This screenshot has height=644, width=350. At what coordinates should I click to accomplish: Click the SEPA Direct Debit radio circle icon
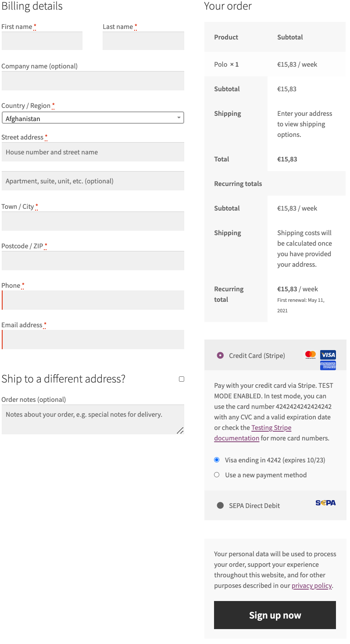click(220, 505)
